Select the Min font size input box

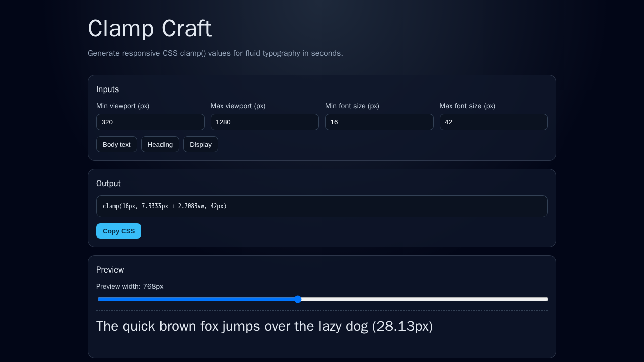click(x=379, y=122)
